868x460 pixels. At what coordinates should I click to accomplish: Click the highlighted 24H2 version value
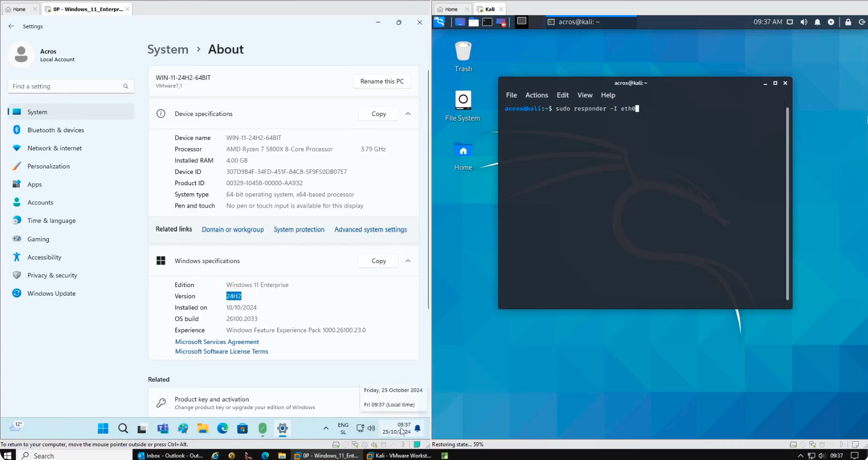coord(234,296)
